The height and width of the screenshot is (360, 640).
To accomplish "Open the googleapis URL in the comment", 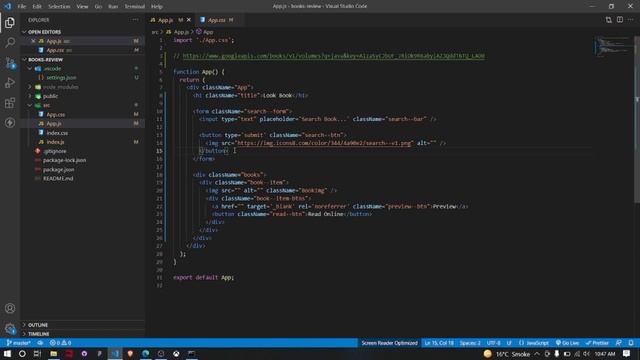I will pyautogui.click(x=333, y=56).
